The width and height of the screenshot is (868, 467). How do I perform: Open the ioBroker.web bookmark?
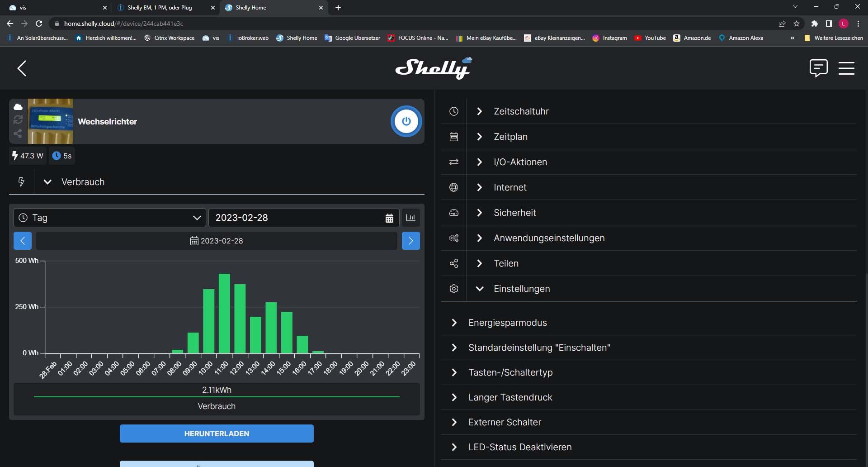pyautogui.click(x=247, y=38)
